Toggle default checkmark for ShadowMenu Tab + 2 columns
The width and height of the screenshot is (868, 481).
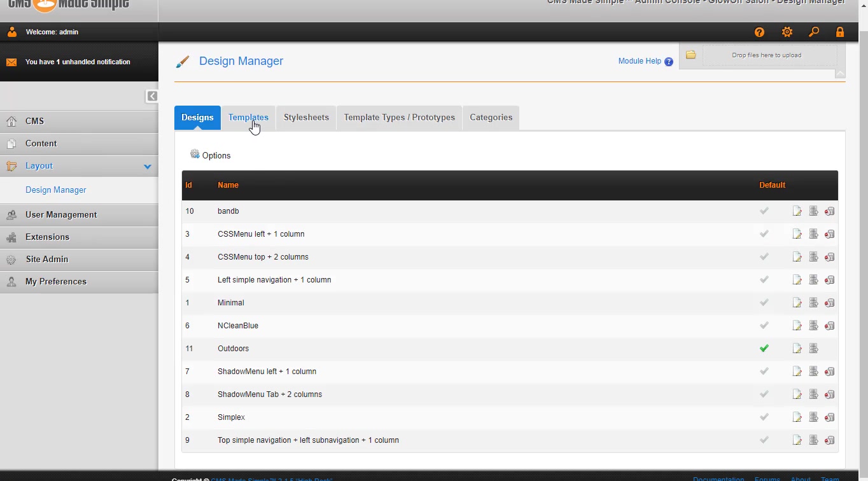click(x=764, y=394)
